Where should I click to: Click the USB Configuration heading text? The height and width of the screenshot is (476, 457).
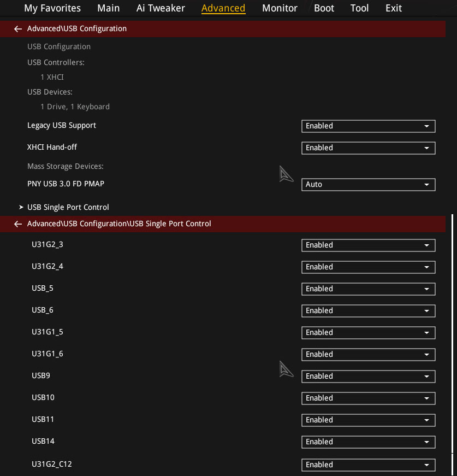click(59, 47)
